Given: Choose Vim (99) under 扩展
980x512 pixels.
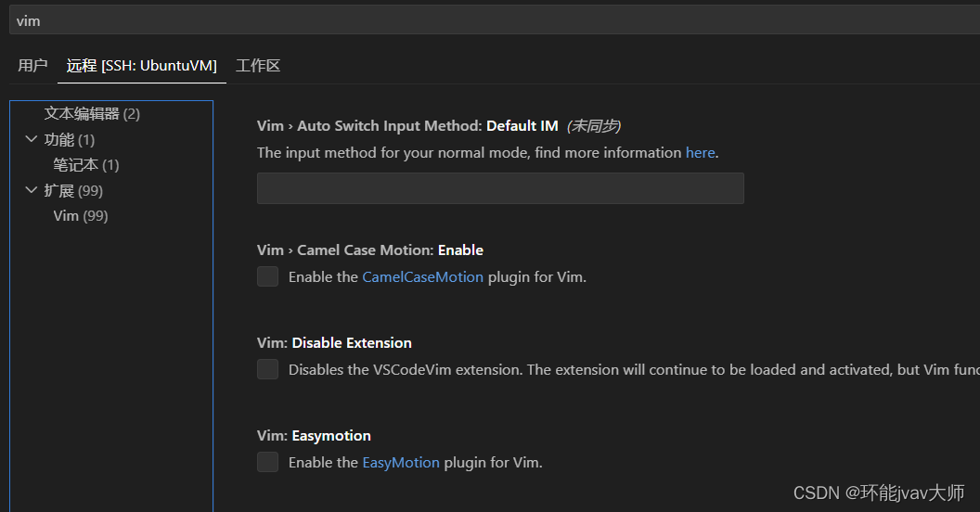Looking at the screenshot, I should click(81, 216).
